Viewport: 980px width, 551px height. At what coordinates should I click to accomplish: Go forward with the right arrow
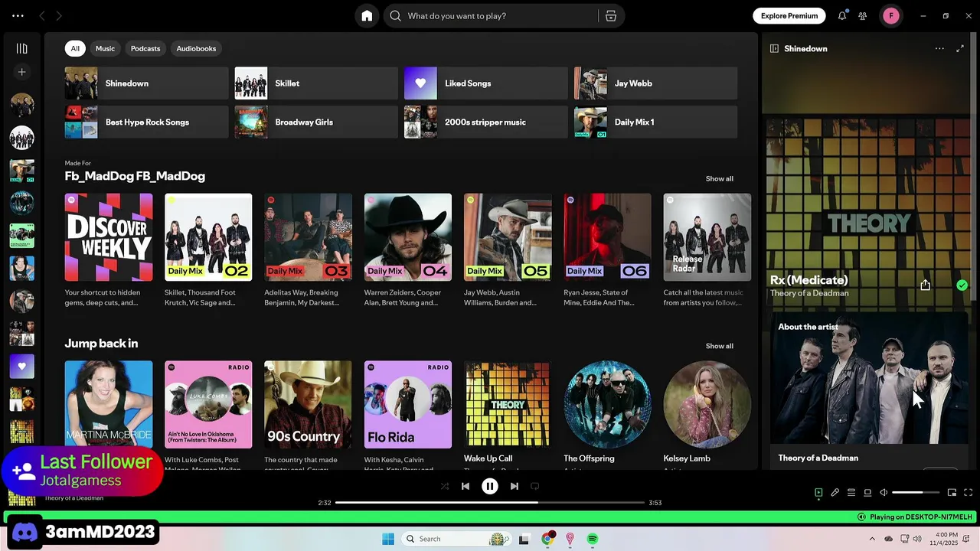59,15
